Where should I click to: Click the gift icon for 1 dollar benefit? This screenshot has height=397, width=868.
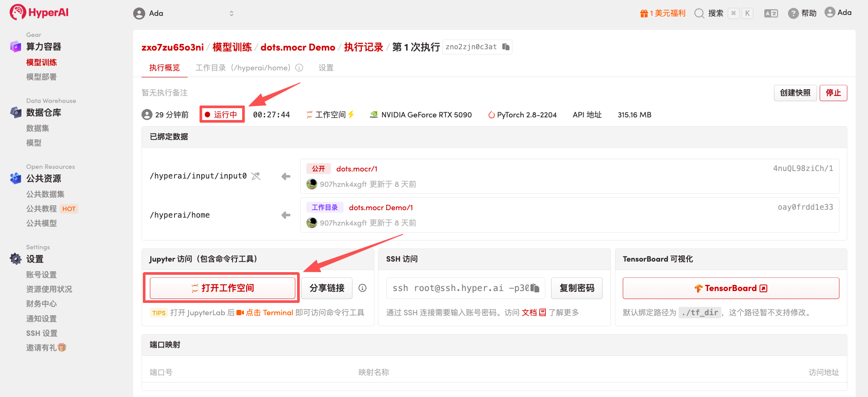pos(644,13)
